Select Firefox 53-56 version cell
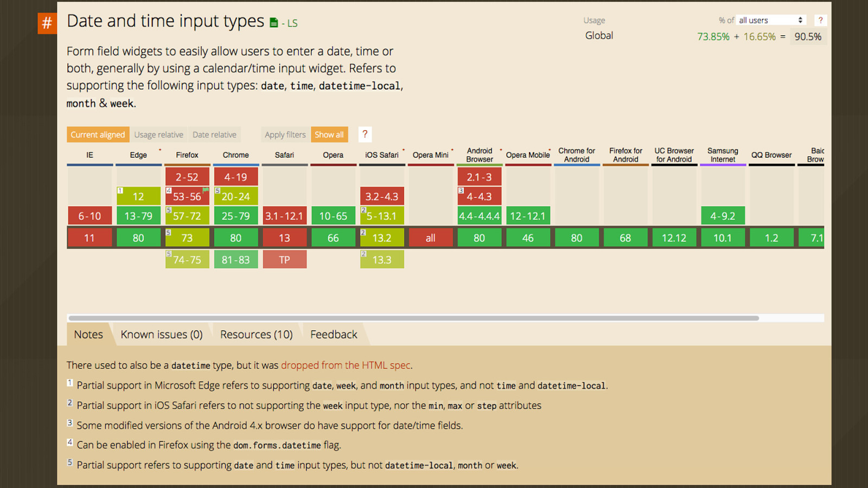Screen dimensions: 868x488 [187, 196]
